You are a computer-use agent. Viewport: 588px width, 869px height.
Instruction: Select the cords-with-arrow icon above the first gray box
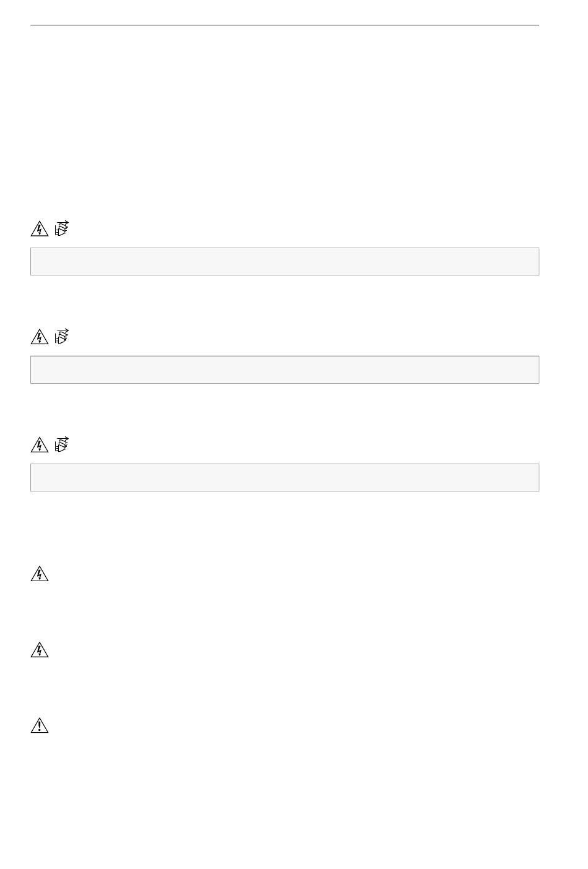tap(62, 228)
